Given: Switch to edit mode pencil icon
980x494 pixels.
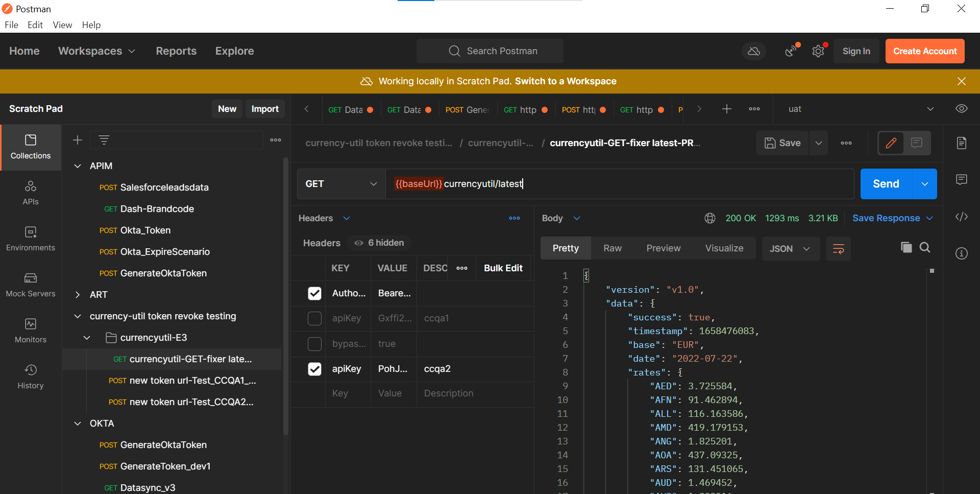Looking at the screenshot, I should point(891,143).
